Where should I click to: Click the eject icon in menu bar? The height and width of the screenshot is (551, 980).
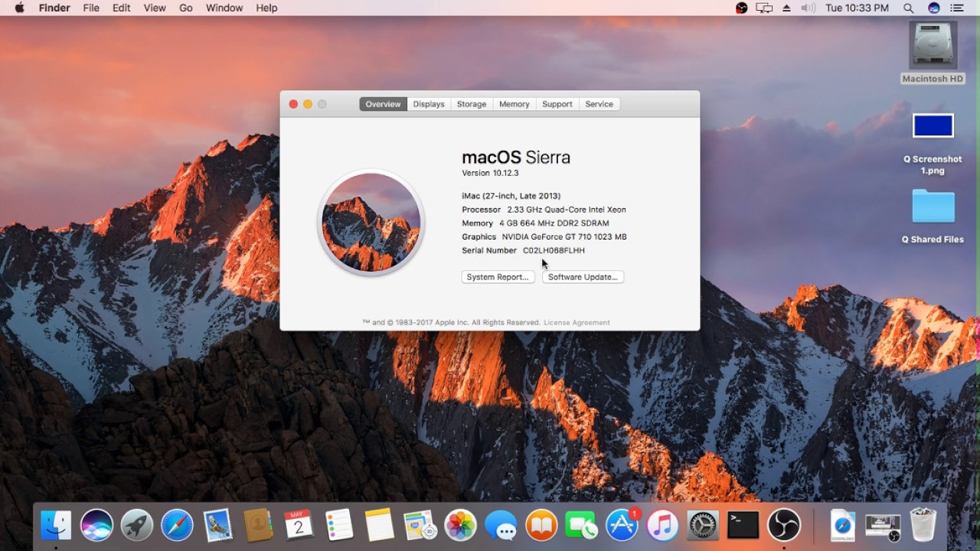[x=786, y=8]
